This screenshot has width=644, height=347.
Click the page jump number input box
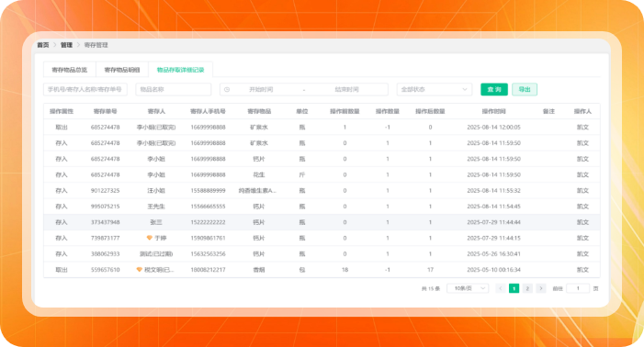coord(578,288)
